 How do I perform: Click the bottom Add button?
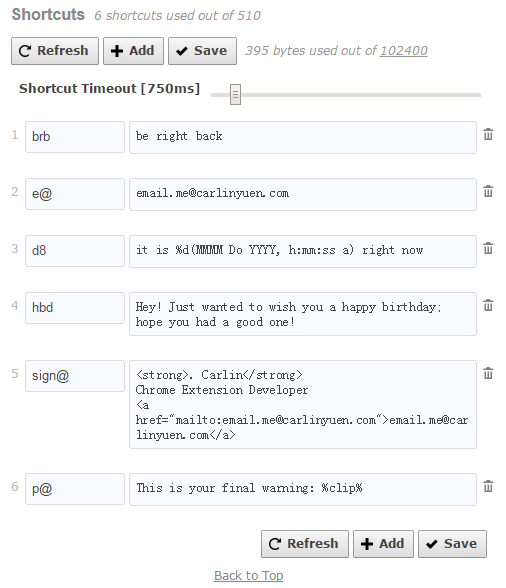pos(383,544)
